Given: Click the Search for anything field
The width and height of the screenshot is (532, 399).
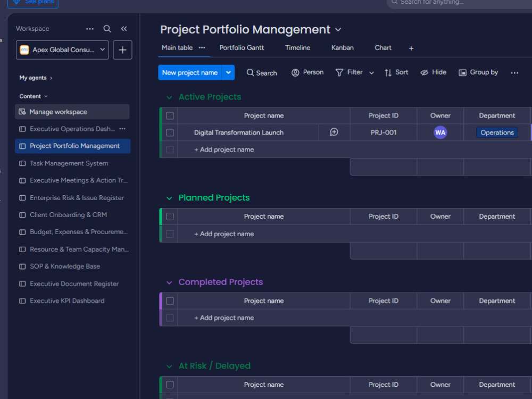Looking at the screenshot, I should (x=460, y=3).
